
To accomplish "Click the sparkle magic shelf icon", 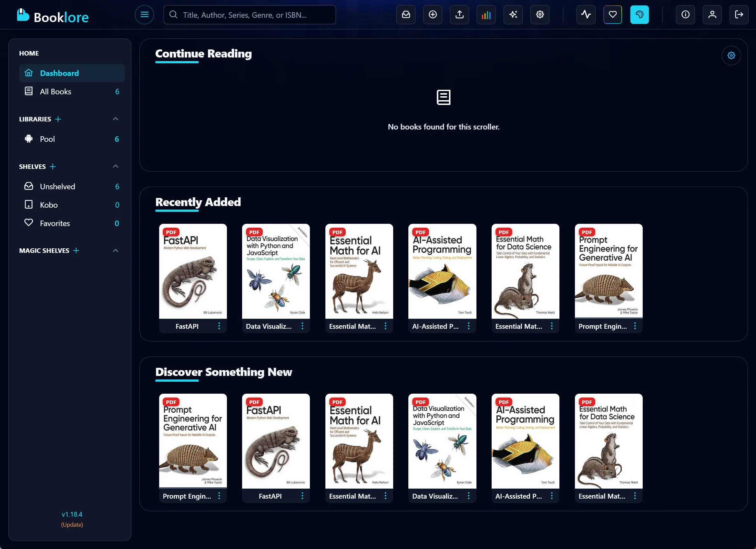I will click(513, 15).
